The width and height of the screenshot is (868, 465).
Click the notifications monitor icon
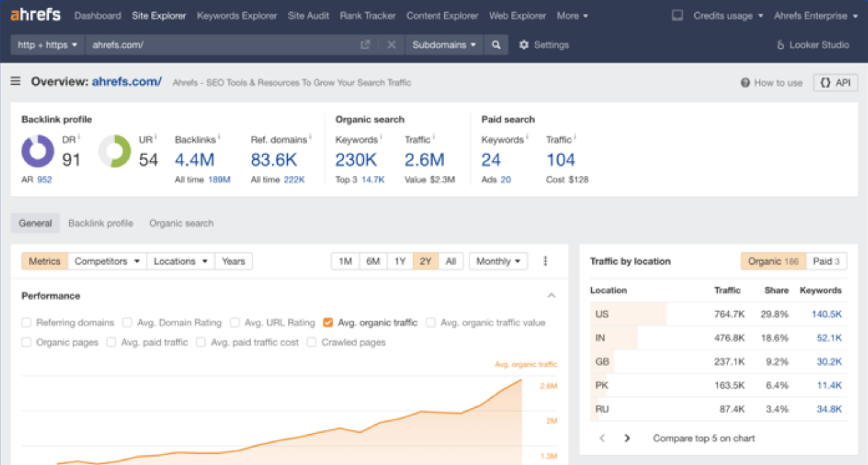tap(677, 15)
